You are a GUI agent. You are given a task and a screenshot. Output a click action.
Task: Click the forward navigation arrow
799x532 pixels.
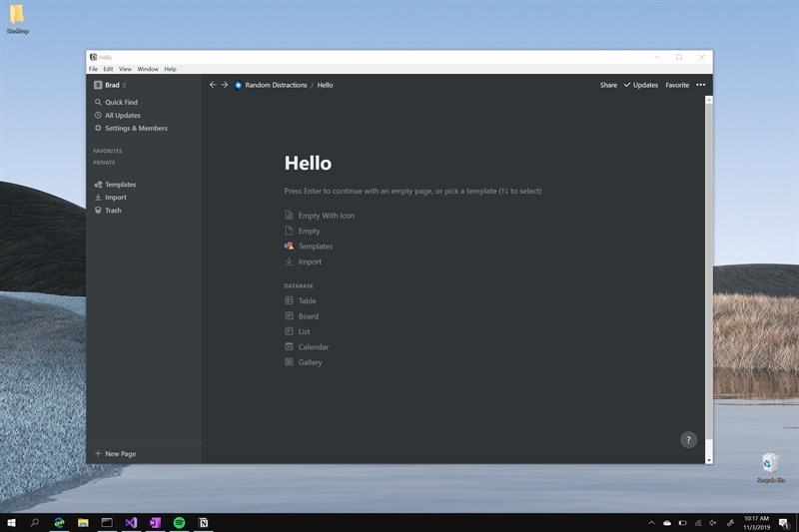coord(225,85)
